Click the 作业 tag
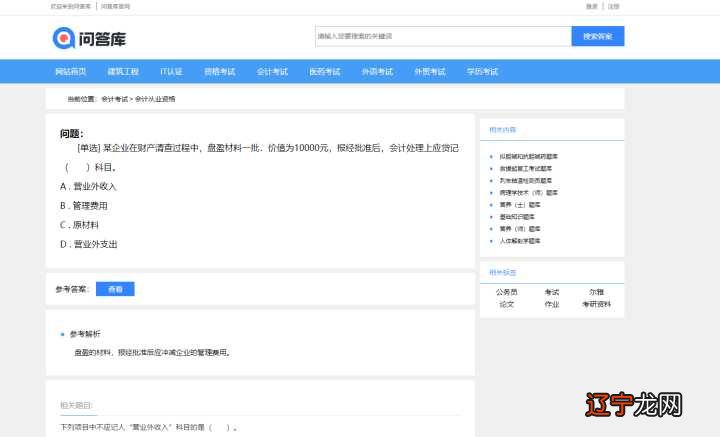 pyautogui.click(x=551, y=304)
